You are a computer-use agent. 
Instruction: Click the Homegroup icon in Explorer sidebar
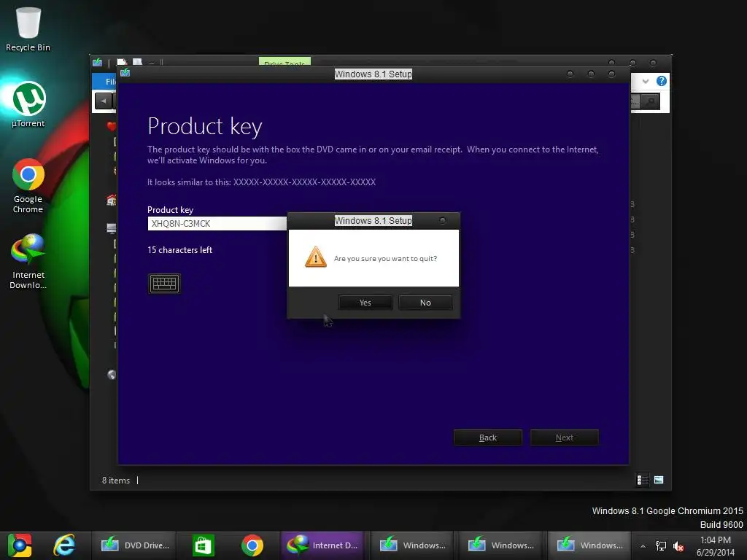coord(112,200)
